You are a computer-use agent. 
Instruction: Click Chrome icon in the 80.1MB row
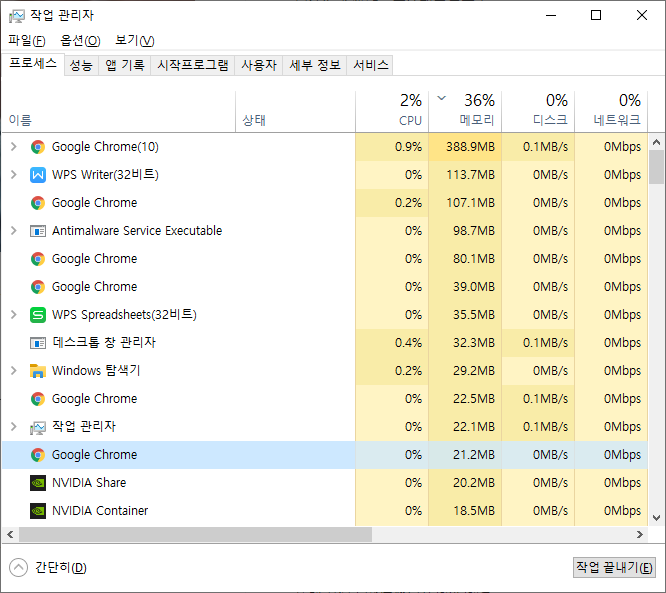38,259
